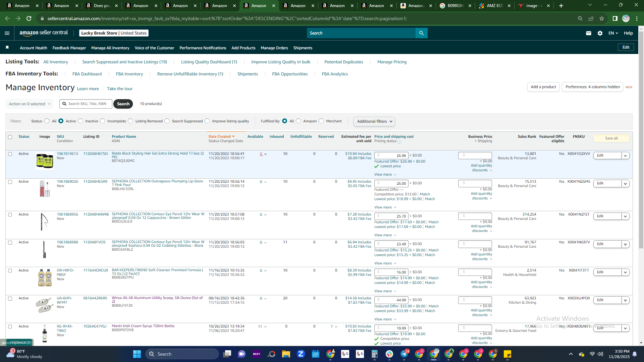
Task: Open Search Suppressed and Inactive Listings (19)
Action: (124, 62)
